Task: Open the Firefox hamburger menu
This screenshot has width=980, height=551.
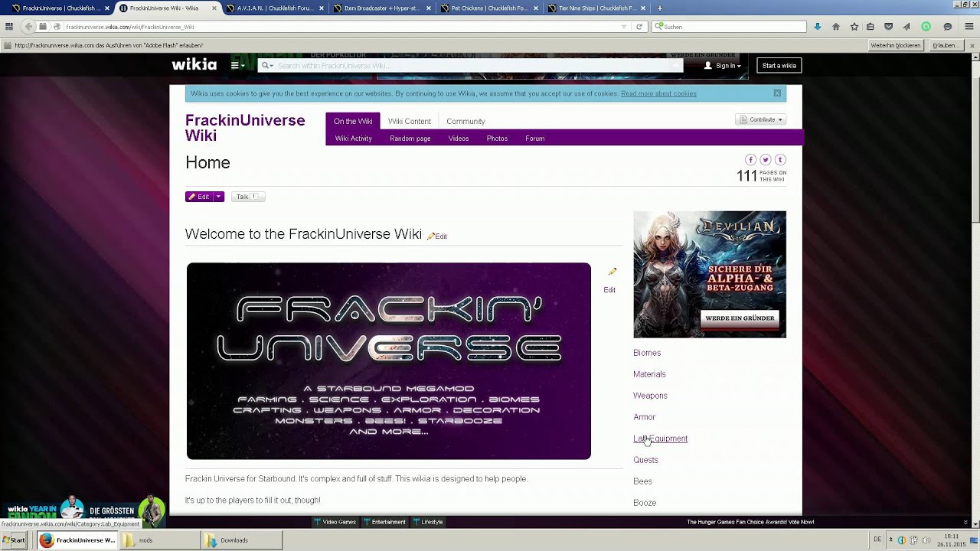Action: (x=969, y=27)
